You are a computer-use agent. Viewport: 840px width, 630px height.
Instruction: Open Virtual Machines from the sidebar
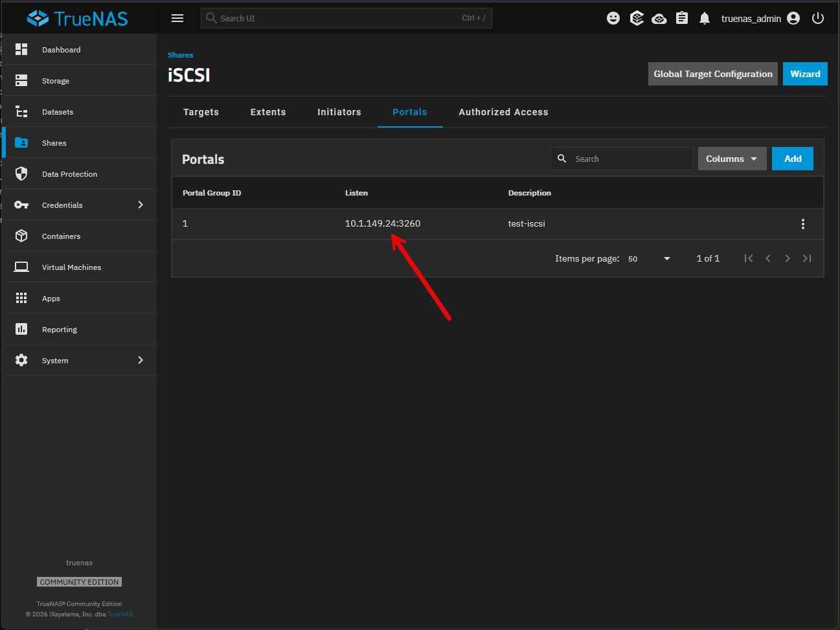point(80,267)
